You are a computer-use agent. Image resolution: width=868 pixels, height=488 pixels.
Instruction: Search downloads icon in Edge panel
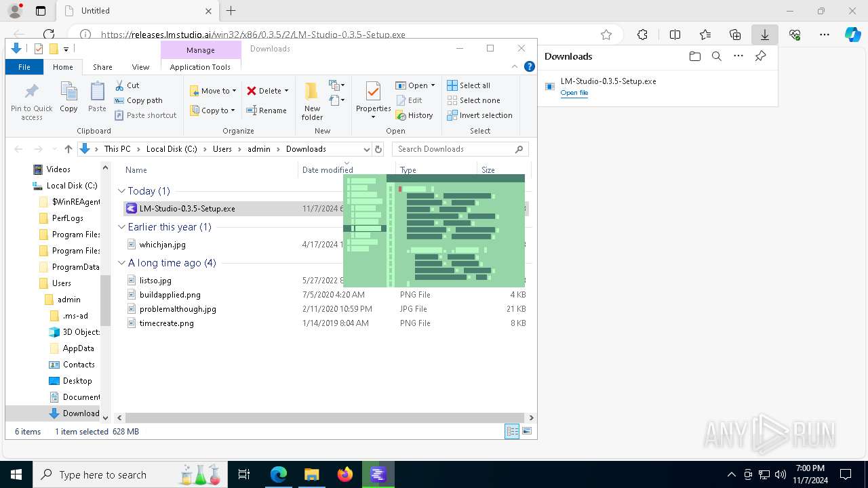click(716, 56)
